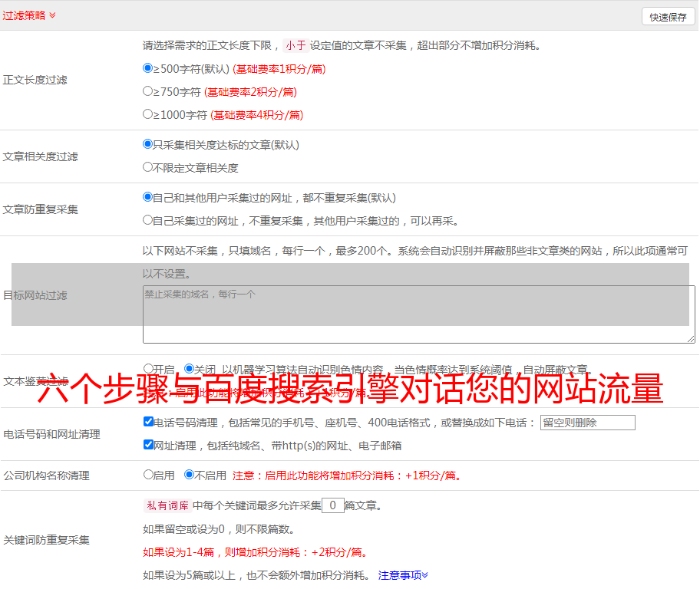Click the text 如果留空或设为0，则不限篇数。
The height and width of the screenshot is (589, 700).
point(219,529)
